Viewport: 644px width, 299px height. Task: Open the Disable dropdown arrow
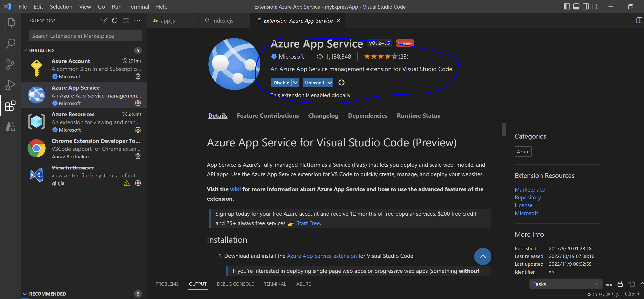295,82
